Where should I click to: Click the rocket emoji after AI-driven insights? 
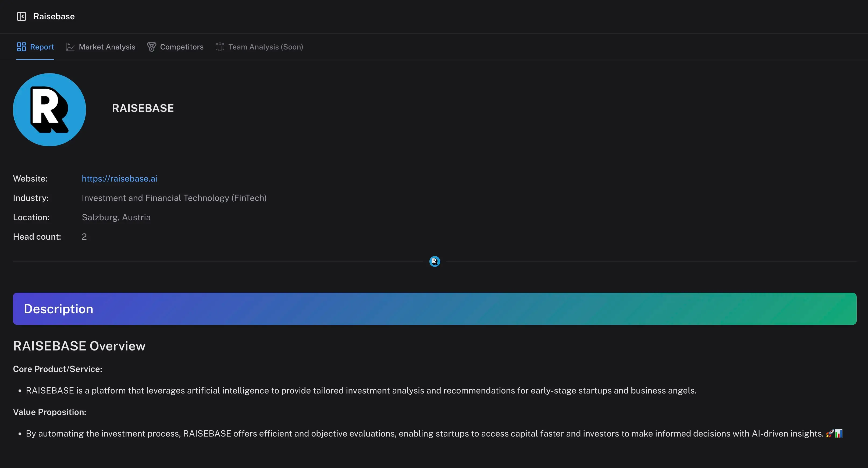(829, 434)
